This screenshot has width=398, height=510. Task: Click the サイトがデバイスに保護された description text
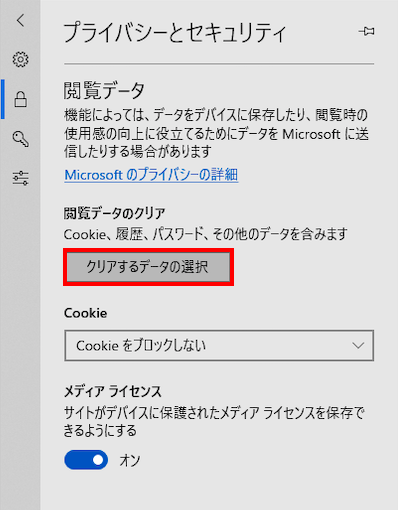[x=214, y=422]
